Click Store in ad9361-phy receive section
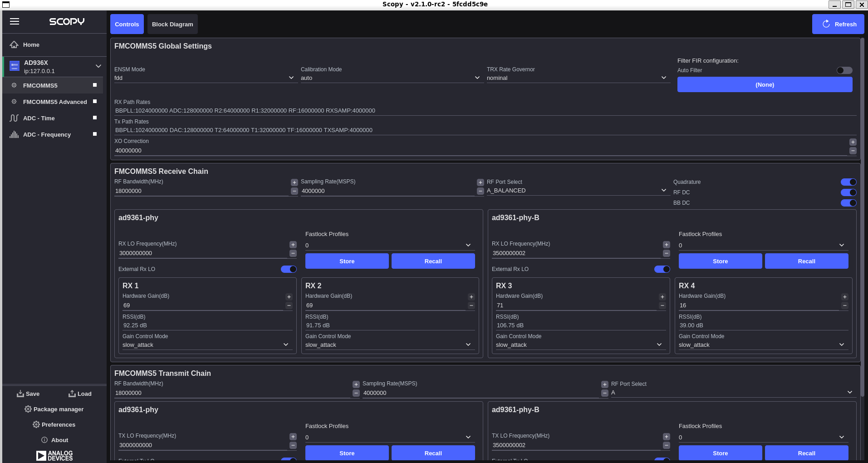The width and height of the screenshot is (868, 463). pos(347,261)
